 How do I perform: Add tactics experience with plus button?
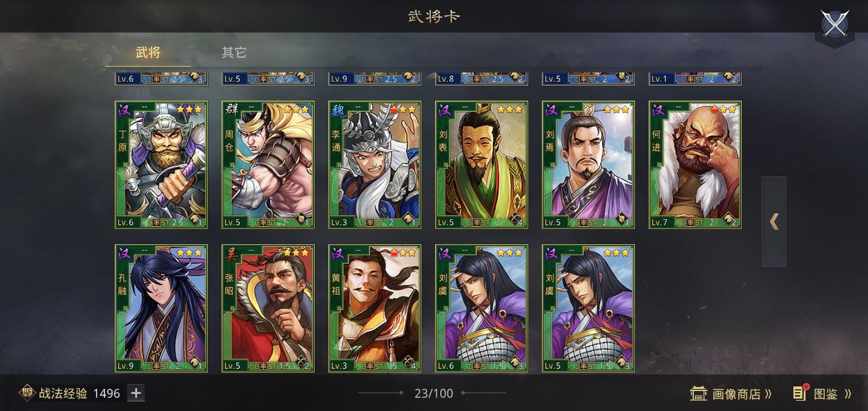(136, 393)
